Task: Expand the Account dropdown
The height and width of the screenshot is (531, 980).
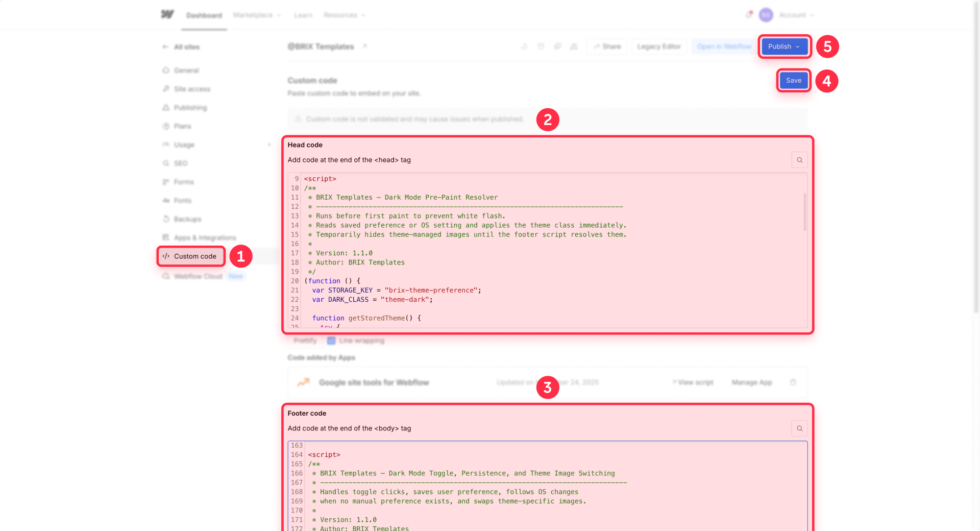Action: coord(796,15)
